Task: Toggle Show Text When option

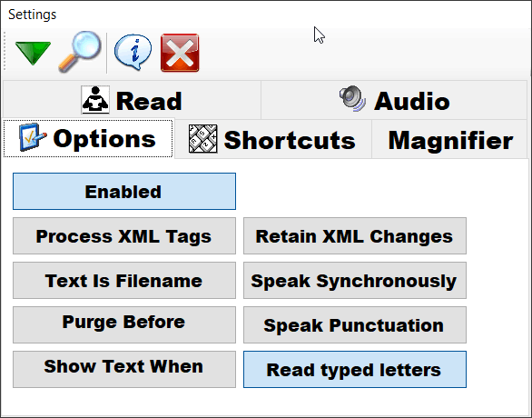Action: pos(124,370)
